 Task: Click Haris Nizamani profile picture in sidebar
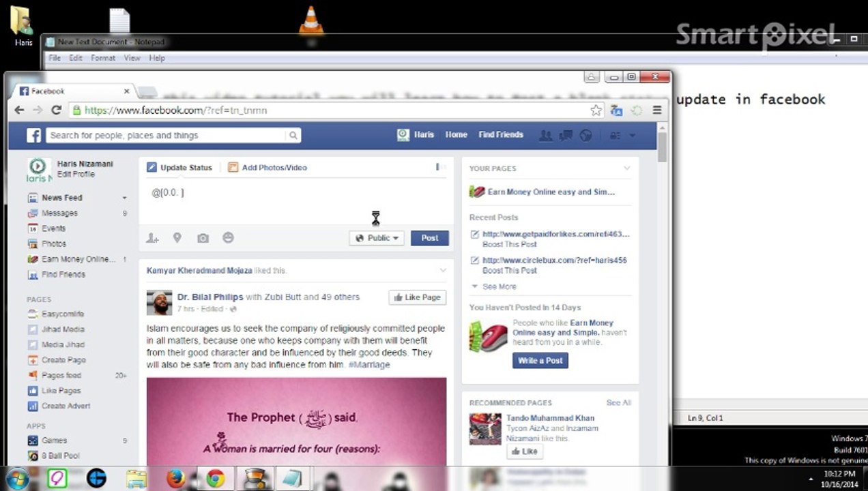(x=39, y=169)
